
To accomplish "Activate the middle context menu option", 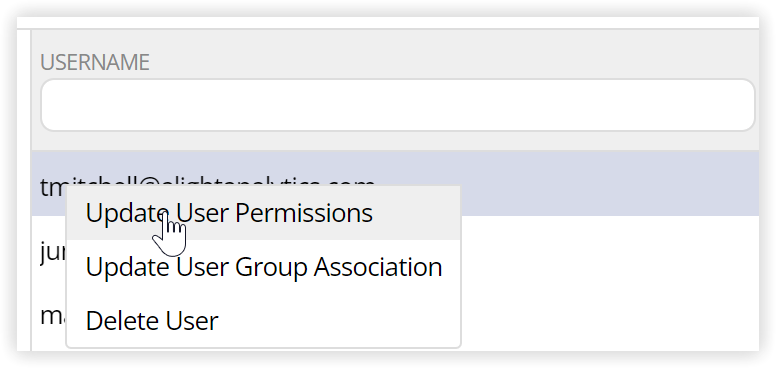I will click(263, 267).
